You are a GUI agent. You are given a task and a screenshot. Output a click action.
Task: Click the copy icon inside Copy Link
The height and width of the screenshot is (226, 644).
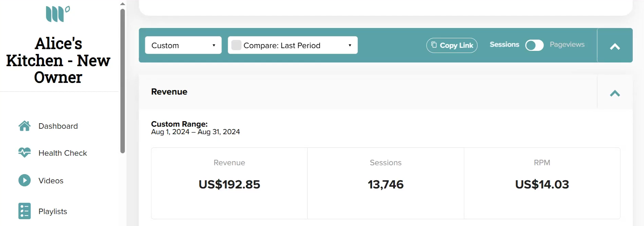(x=434, y=45)
